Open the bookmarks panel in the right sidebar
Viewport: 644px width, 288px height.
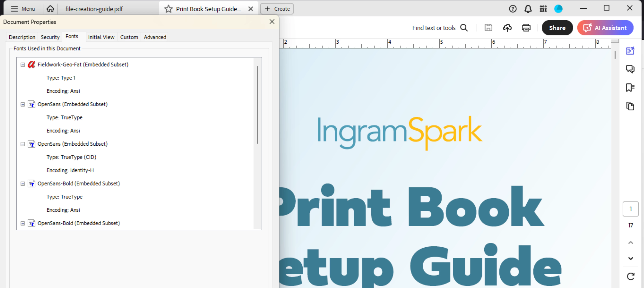point(630,87)
